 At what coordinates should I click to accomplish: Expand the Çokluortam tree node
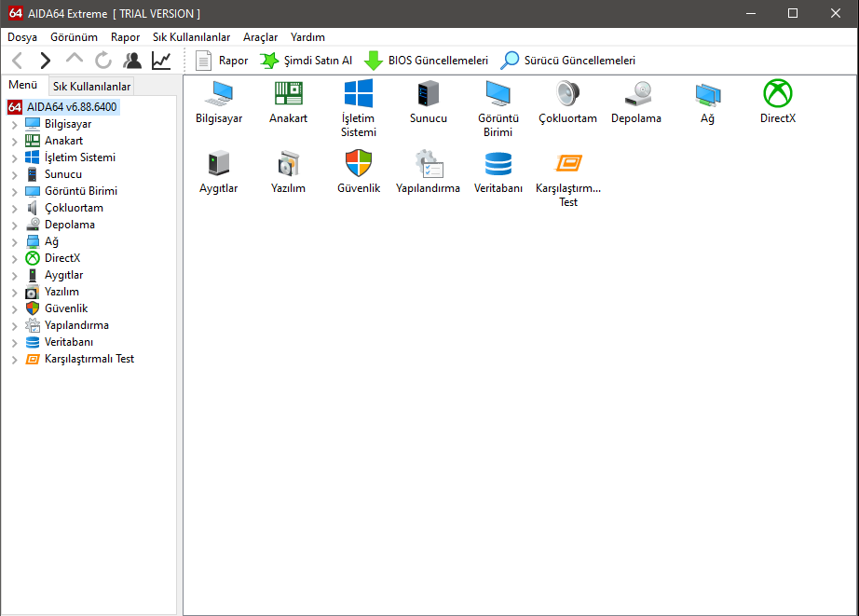coord(14,209)
